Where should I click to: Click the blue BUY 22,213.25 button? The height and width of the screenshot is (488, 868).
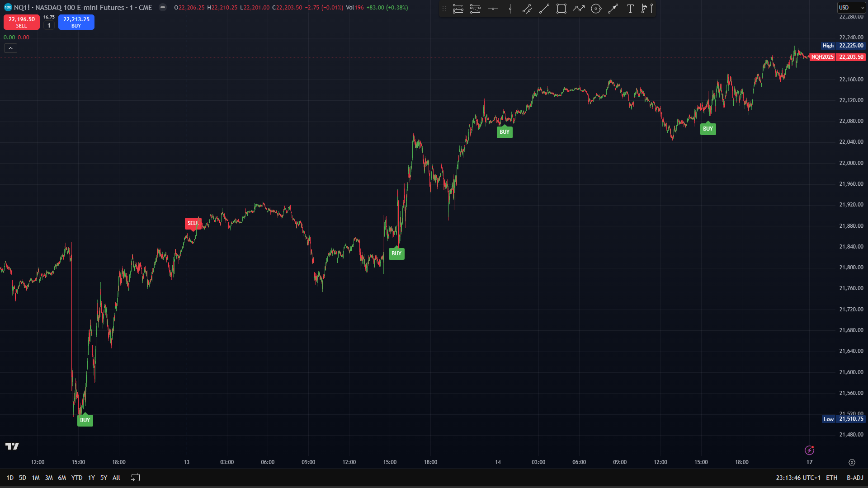point(76,22)
